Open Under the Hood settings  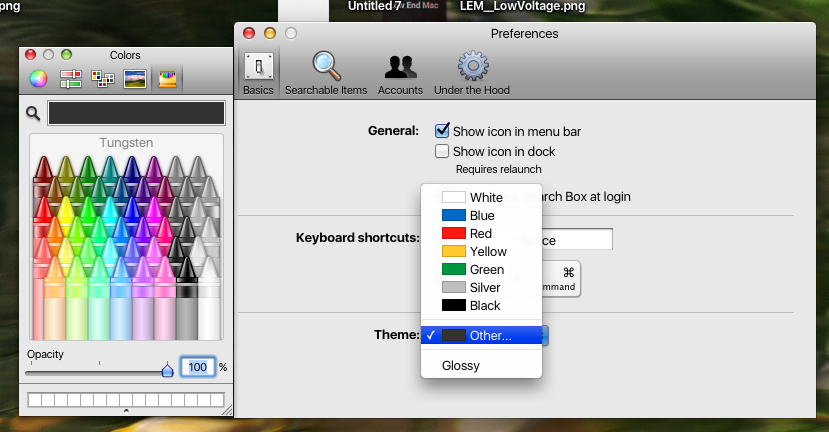pyautogui.click(x=471, y=73)
